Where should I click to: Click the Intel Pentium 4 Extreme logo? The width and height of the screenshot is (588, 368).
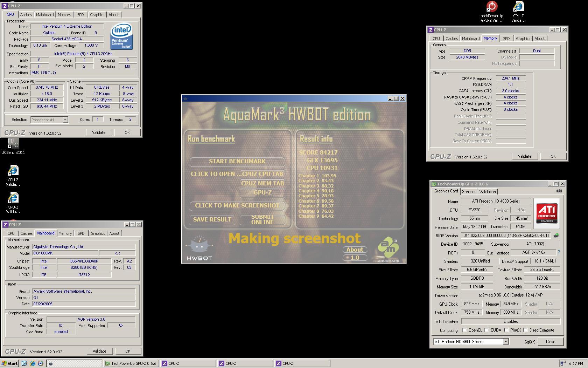[x=121, y=36]
